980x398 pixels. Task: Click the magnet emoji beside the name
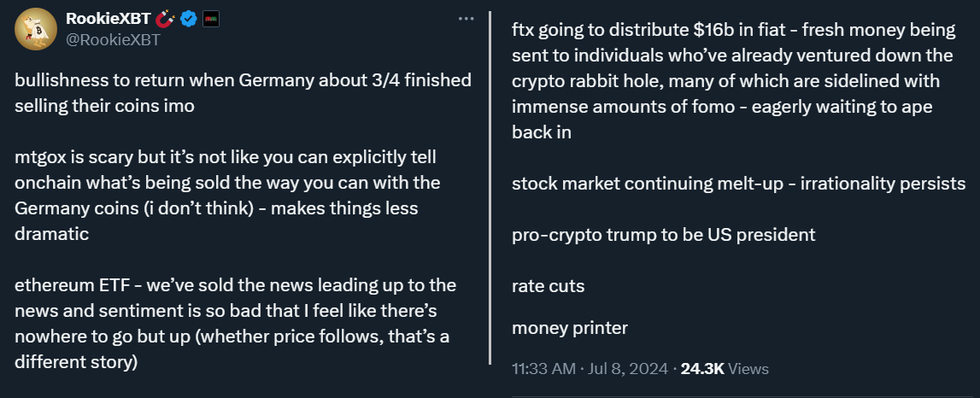pos(164,20)
